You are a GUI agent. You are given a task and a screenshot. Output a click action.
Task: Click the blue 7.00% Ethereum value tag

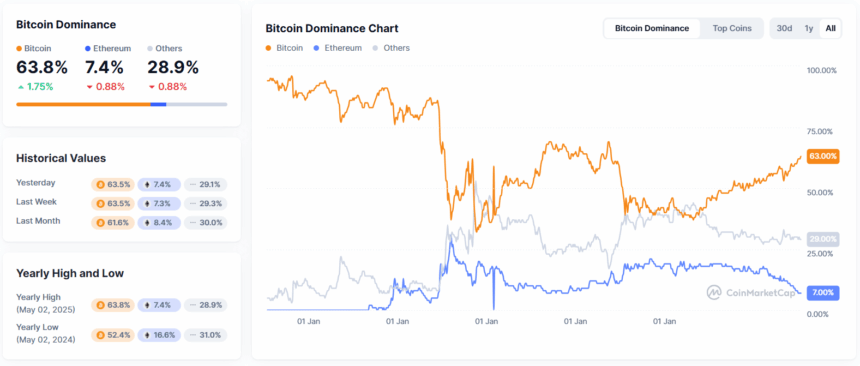(x=823, y=292)
